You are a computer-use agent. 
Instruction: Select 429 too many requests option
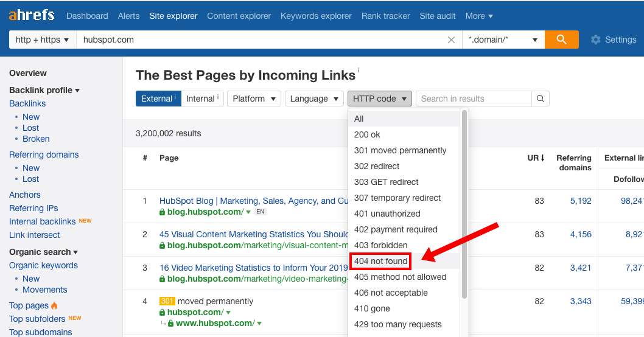coord(404,324)
